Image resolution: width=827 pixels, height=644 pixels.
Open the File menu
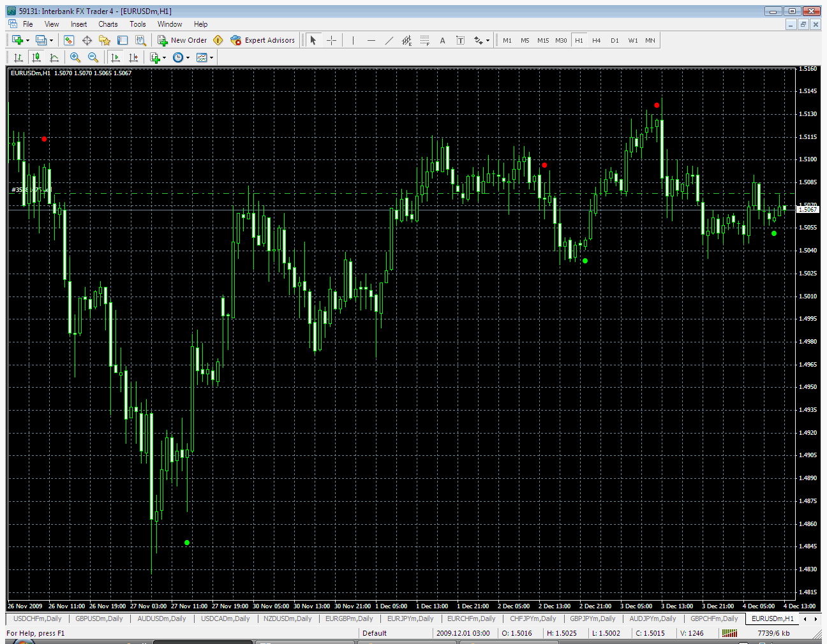[x=28, y=24]
